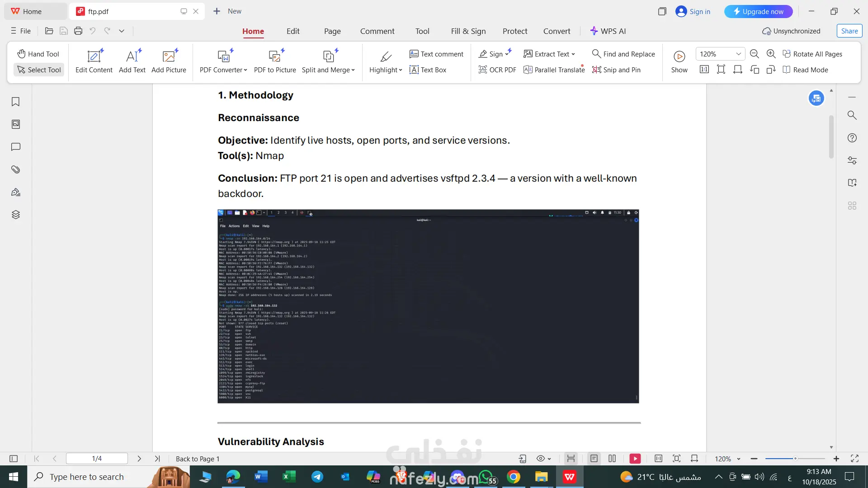Open the bookmark panel in left sidebar
Viewport: 868px width, 488px height.
pyautogui.click(x=15, y=102)
